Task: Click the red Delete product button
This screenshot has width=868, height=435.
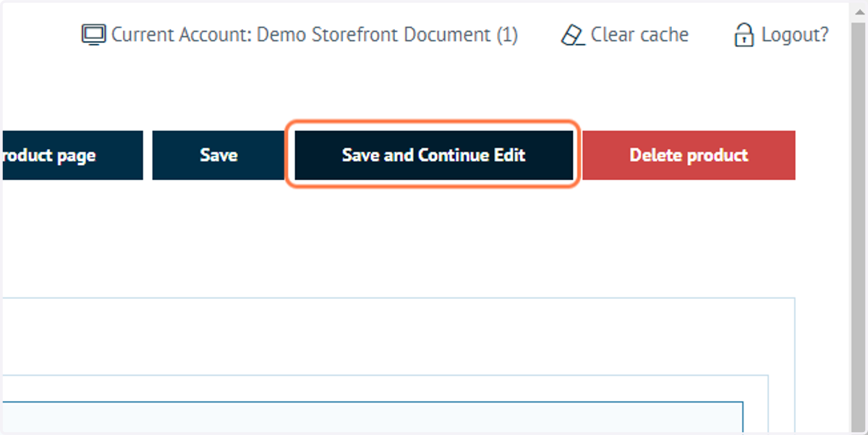Action: pos(689,155)
